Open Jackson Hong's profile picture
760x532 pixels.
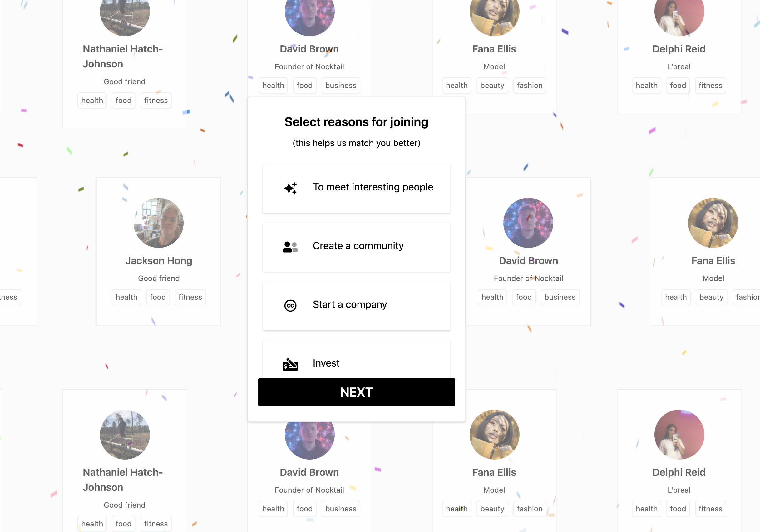click(x=159, y=223)
